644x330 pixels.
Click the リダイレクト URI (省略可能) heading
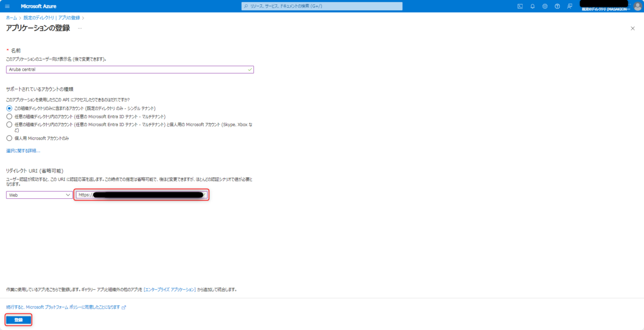tap(35, 170)
